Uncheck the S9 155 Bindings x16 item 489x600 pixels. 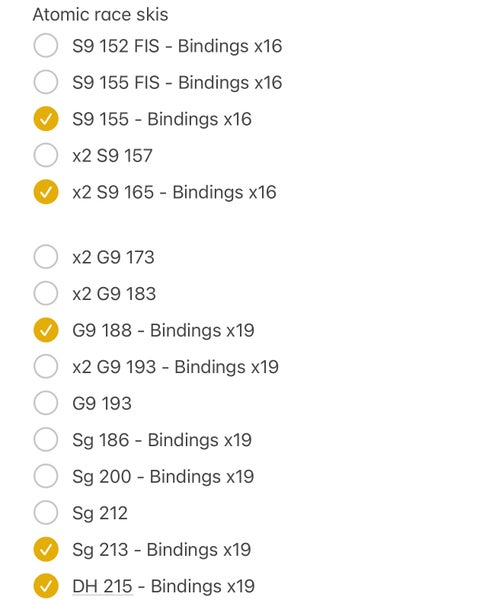coord(46,119)
